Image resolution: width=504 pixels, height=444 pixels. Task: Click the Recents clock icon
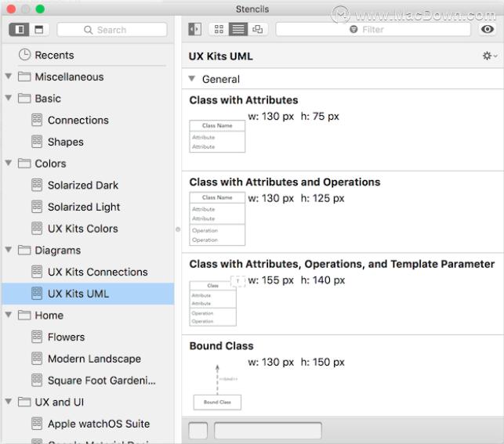(x=24, y=55)
